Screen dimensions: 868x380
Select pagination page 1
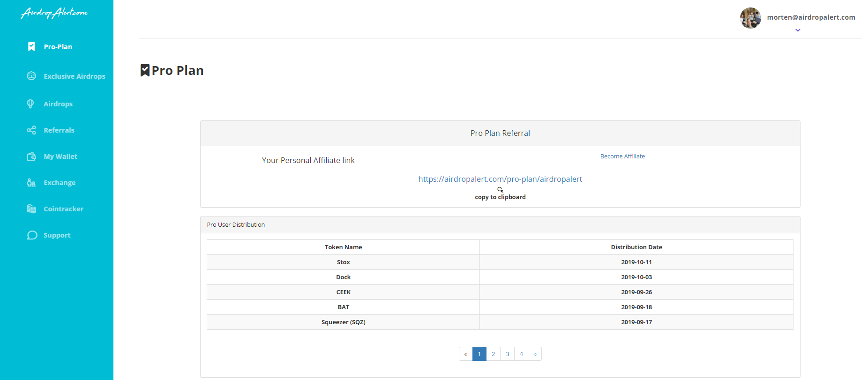[x=479, y=354]
